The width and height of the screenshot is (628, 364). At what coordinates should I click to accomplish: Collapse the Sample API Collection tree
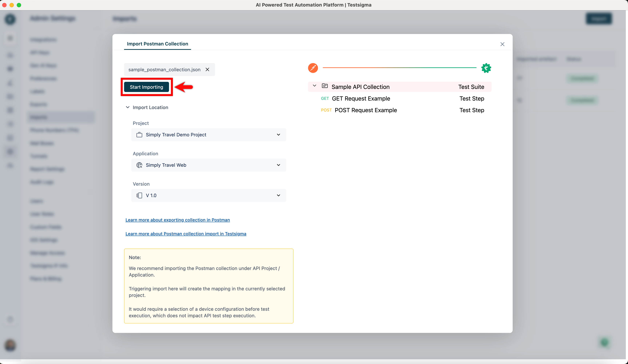(x=314, y=86)
